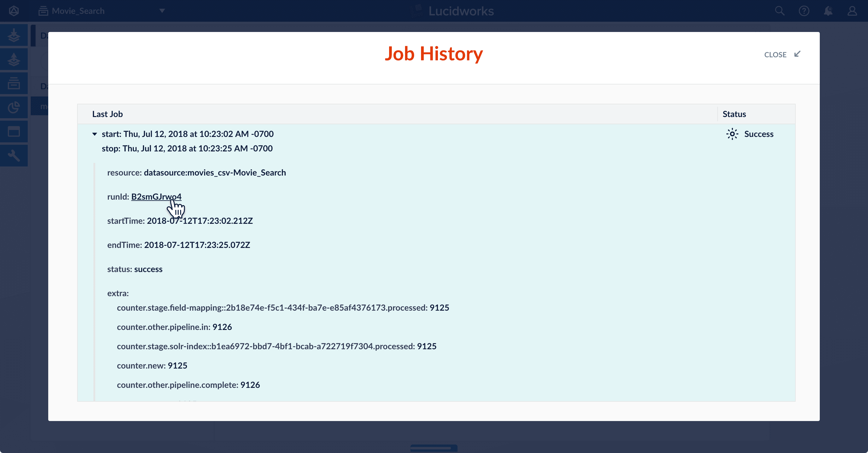Expand the Movie_Search app dropdown
Screen dimensions: 868x453
coord(162,11)
